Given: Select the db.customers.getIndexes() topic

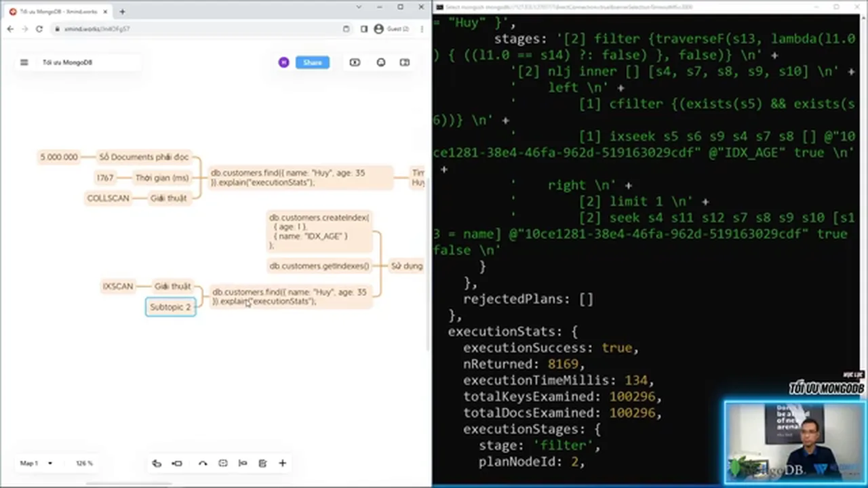Looking at the screenshot, I should [319, 266].
